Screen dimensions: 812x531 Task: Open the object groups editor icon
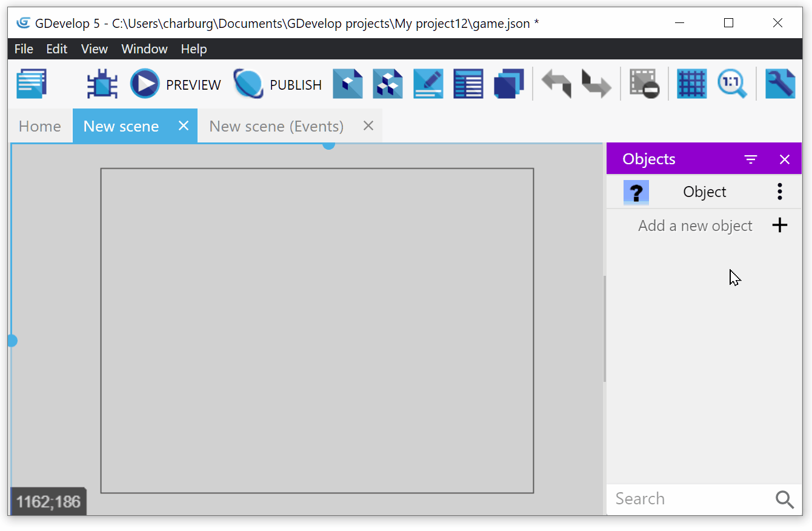tap(388, 84)
